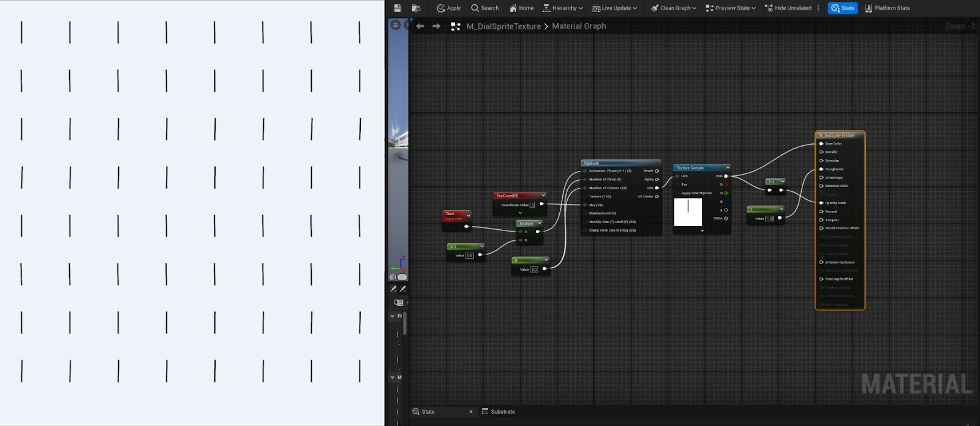
Task: Click Texture Sample RGBA output pin
Action: click(x=726, y=218)
